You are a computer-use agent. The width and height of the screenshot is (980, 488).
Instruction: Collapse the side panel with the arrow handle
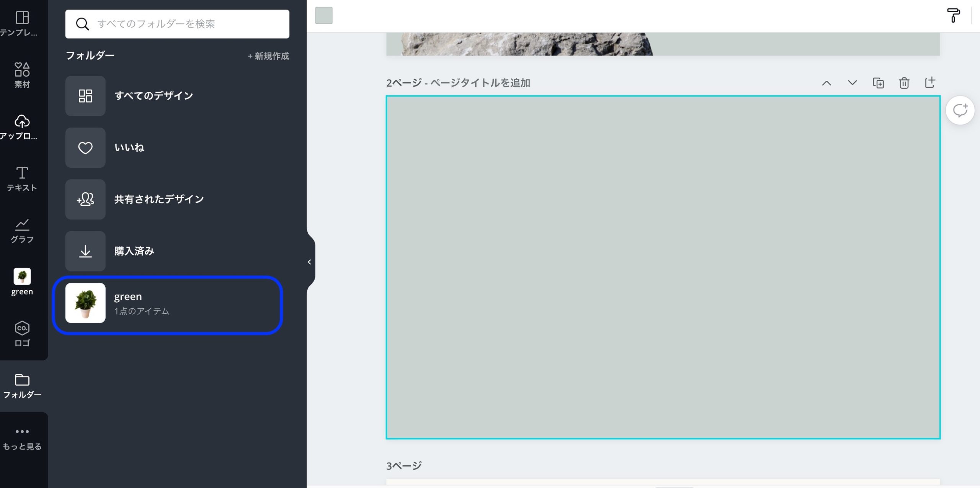[x=310, y=262]
